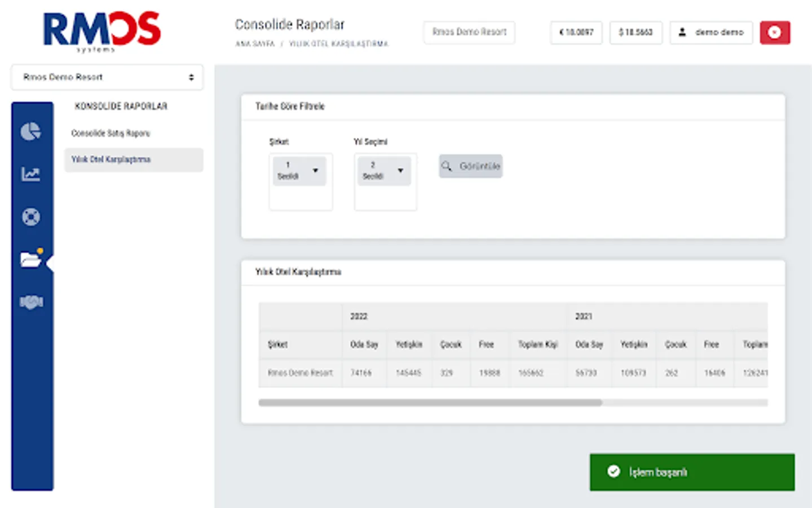This screenshot has width=812, height=508.
Task: Click the magnifier icon in Görüntüle
Action: pos(447,166)
